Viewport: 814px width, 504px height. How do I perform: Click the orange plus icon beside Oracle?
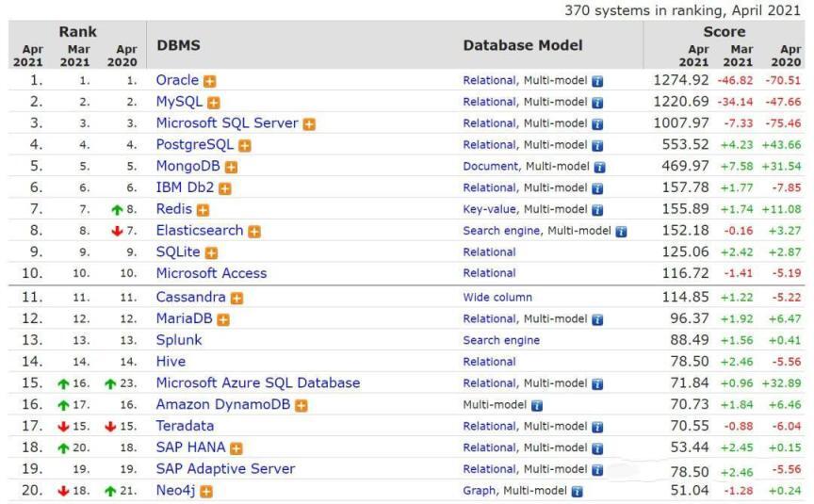[210, 81]
